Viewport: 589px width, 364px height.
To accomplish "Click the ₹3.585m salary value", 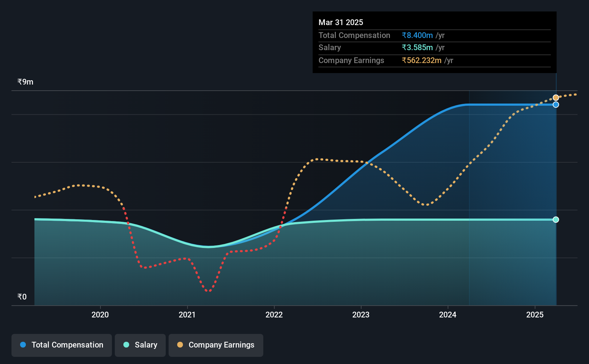I will 417,47.
